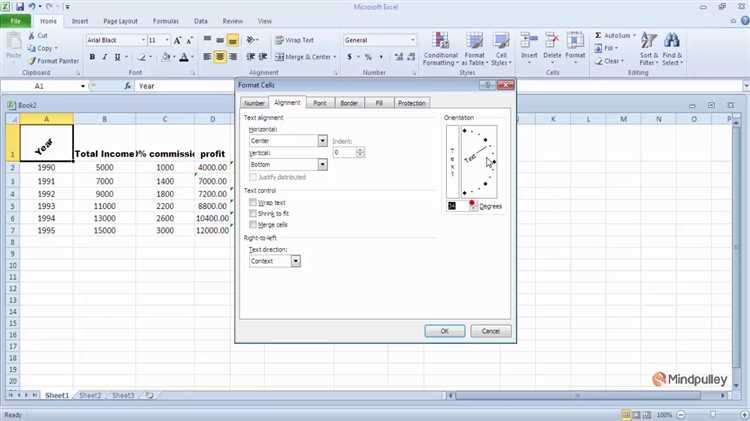
Task: Enable the Wrap text checkbox
Action: (253, 202)
